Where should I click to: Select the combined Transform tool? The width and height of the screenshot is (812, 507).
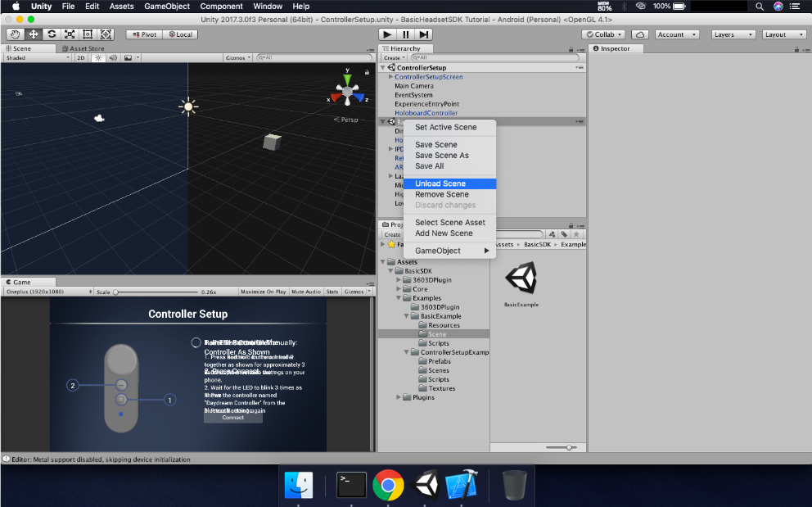pos(106,34)
